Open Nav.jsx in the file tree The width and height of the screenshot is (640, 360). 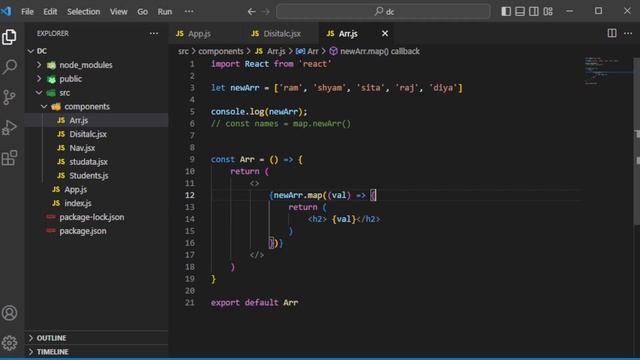click(x=96, y=148)
